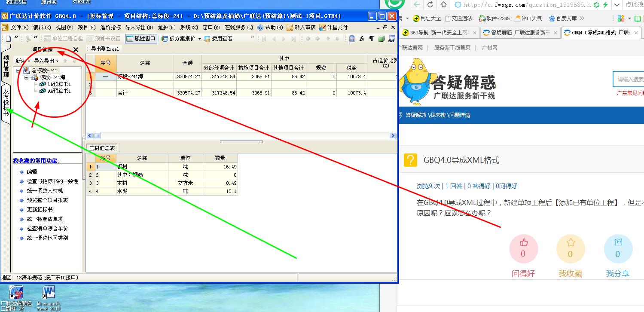This screenshot has height=312, width=644.
Task: Open dropdown arrow beside 多方案报价
Action: [x=199, y=39]
